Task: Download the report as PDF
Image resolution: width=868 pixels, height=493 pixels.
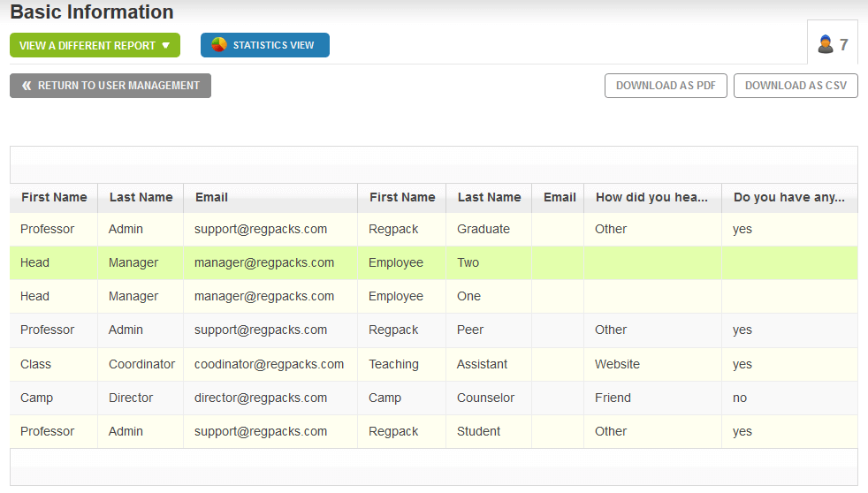Action: 666,86
